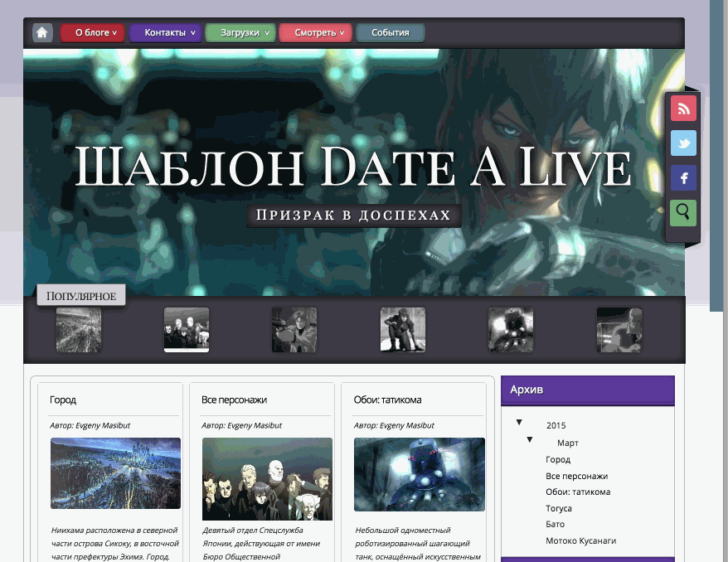The image size is (728, 562).
Task: Go to the home page icon
Action: point(42,32)
